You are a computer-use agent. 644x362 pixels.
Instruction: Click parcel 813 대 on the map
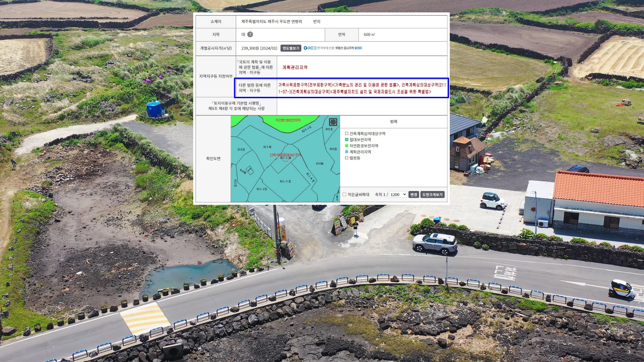tap(267, 147)
